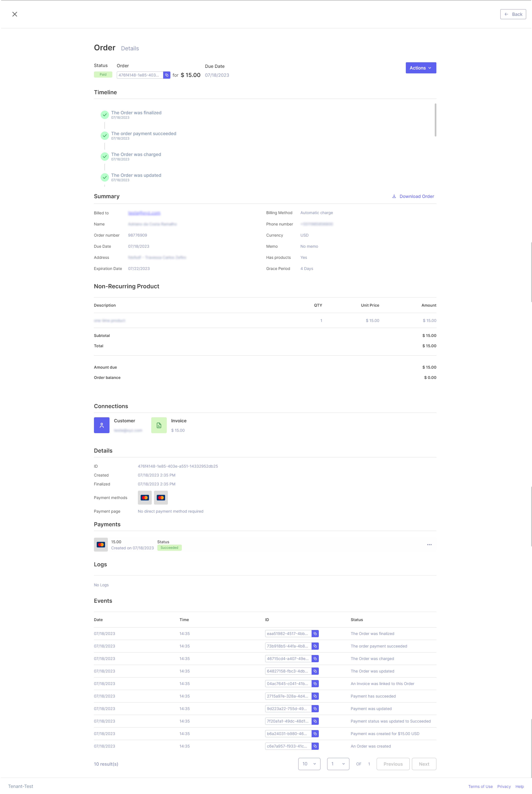532x794 pixels.
Task: Open the Invoice connection icon
Action: click(x=159, y=425)
